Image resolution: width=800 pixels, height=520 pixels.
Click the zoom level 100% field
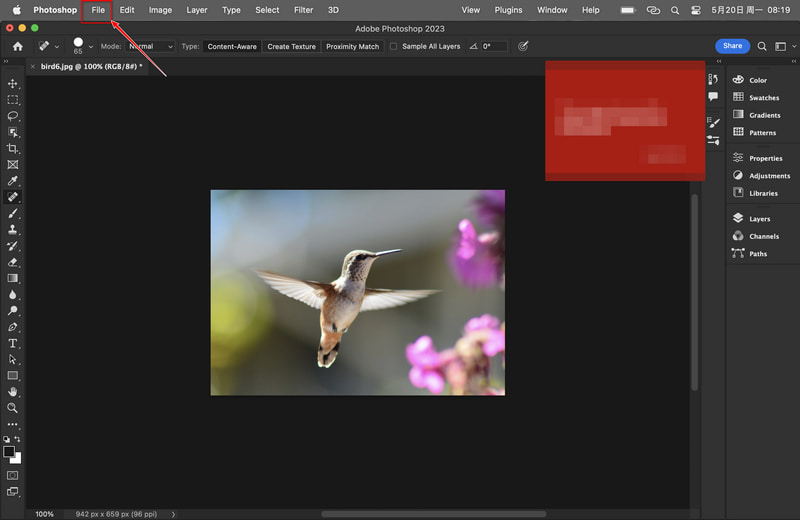point(44,514)
